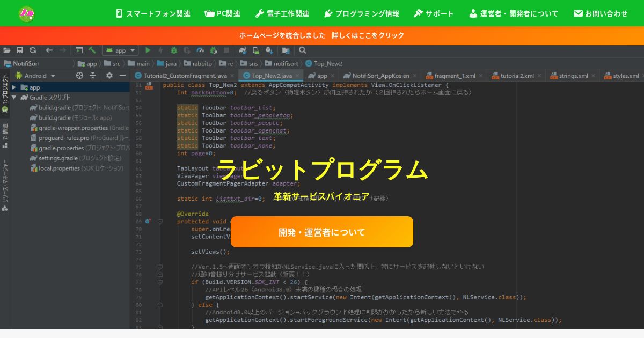The width and height of the screenshot is (644, 338).
Task: Close the Top_New2.java tab
Action: [298, 76]
